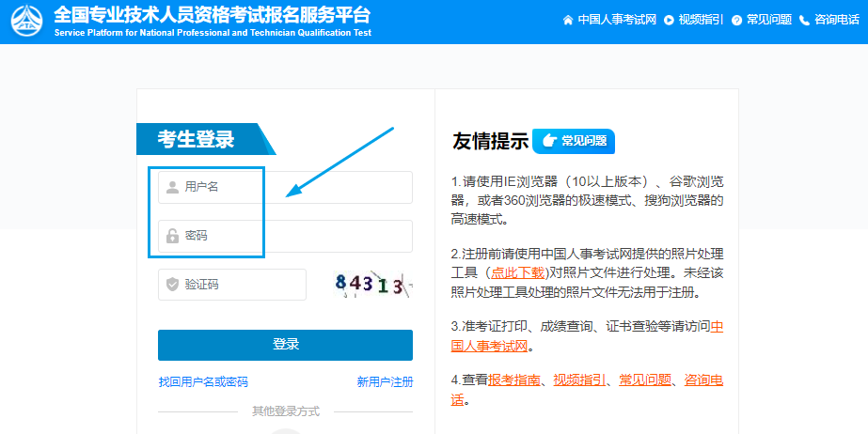This screenshot has height=434, width=868.
Task: Click the 考生登录 heading tab
Action: [x=206, y=139]
